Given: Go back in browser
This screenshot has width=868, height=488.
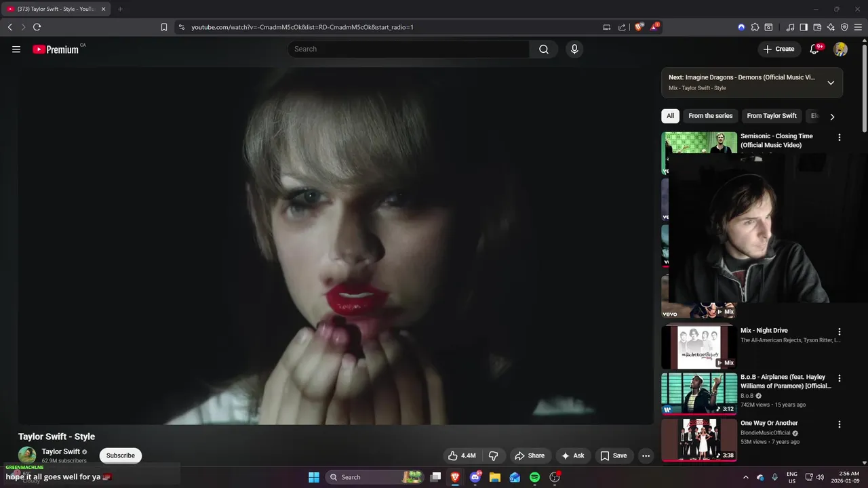Looking at the screenshot, I should [9, 27].
